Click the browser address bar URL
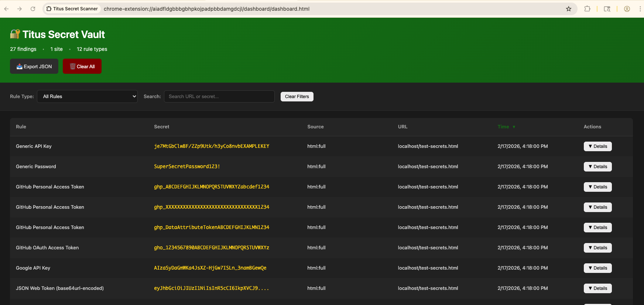This screenshot has height=305, width=644. (206, 9)
